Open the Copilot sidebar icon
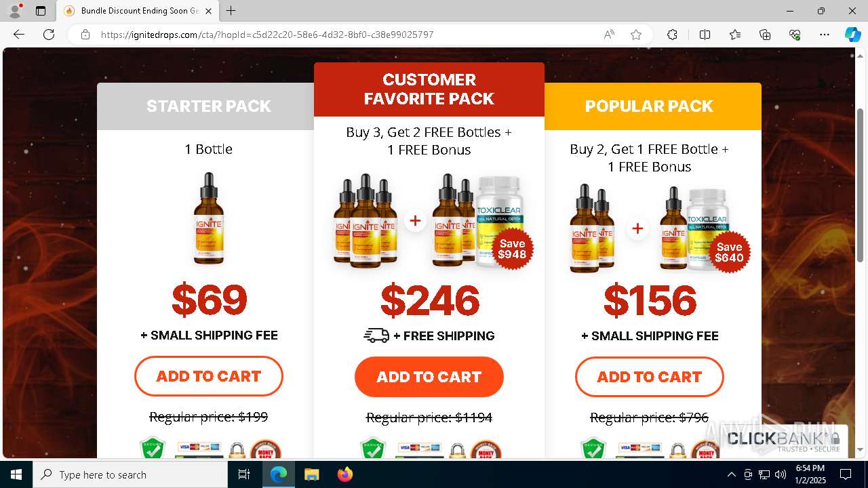Image resolution: width=868 pixels, height=488 pixels. tap(852, 35)
